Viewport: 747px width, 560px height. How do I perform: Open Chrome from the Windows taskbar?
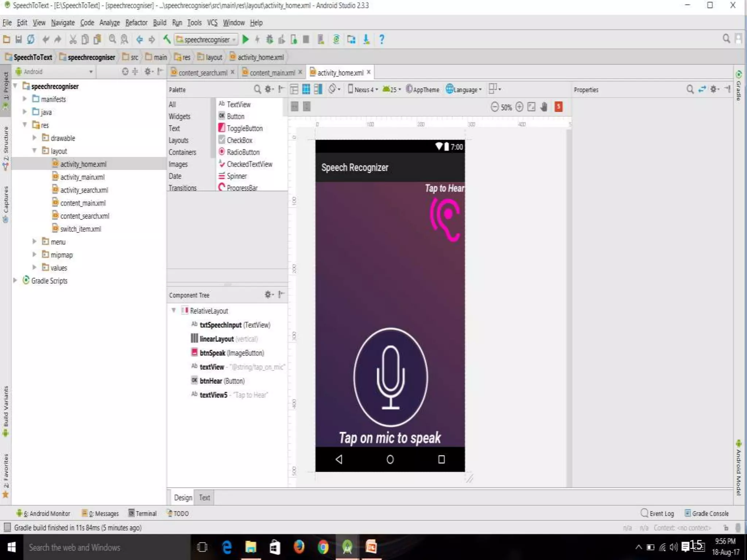click(323, 547)
